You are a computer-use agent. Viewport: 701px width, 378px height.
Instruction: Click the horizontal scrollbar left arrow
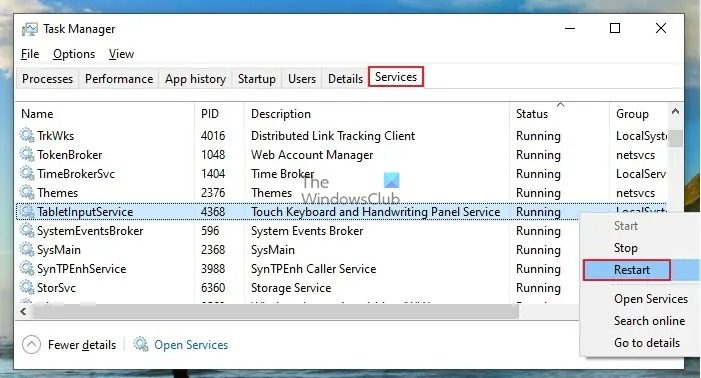pyautogui.click(x=24, y=311)
